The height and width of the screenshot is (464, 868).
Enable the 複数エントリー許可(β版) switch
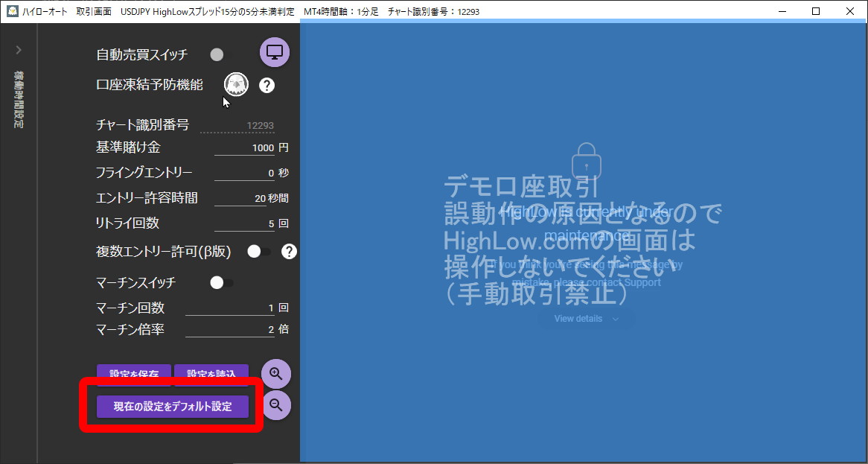coord(259,252)
